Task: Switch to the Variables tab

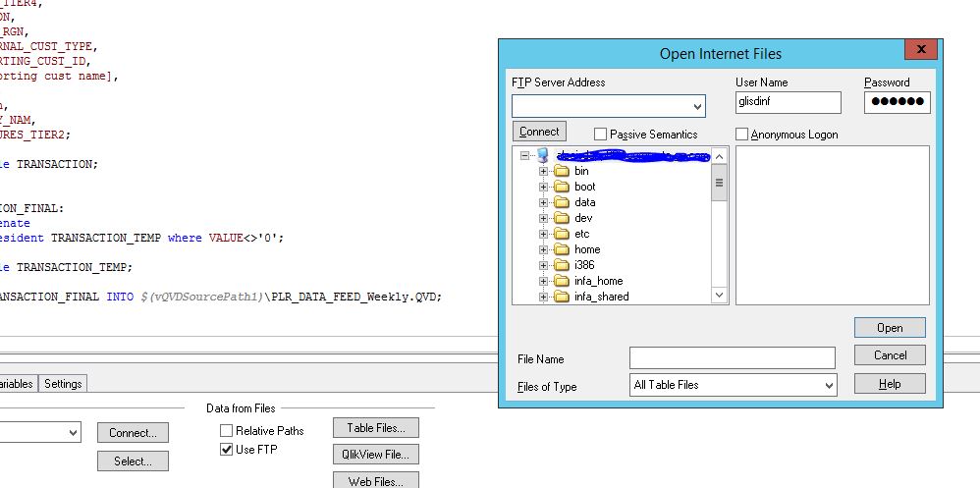Action: [x=17, y=384]
